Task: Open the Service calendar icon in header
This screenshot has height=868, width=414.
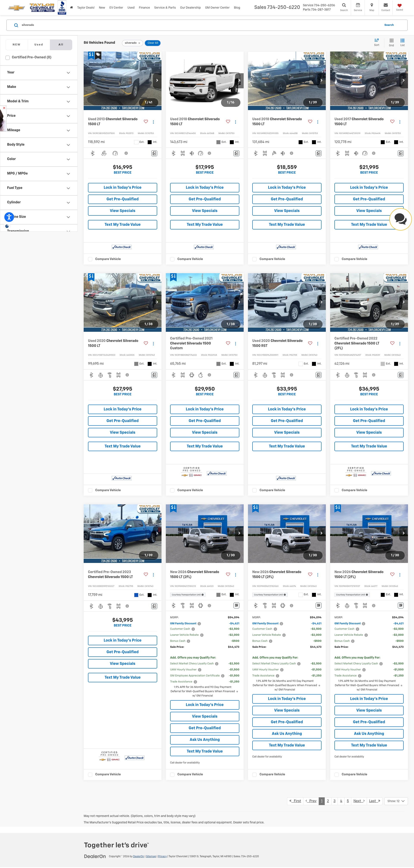Action: click(x=358, y=5)
